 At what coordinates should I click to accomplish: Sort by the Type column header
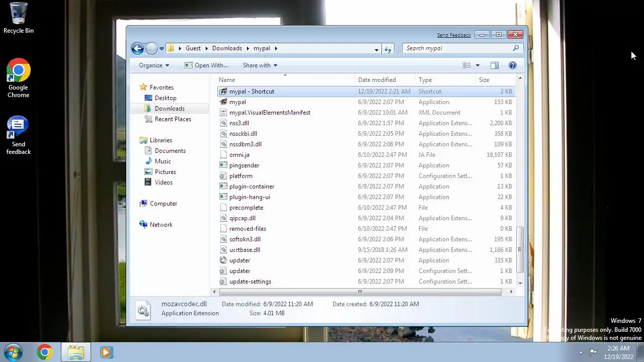coord(446,80)
